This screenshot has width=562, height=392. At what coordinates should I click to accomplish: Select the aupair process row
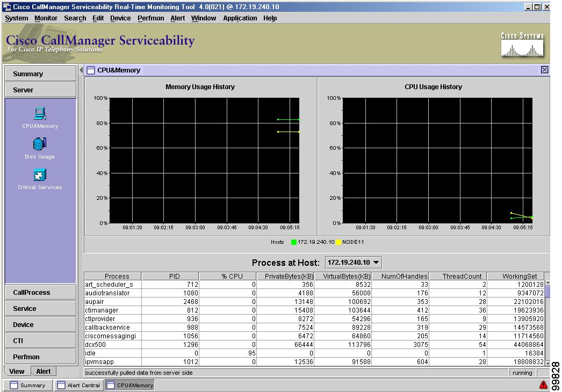pos(314,302)
